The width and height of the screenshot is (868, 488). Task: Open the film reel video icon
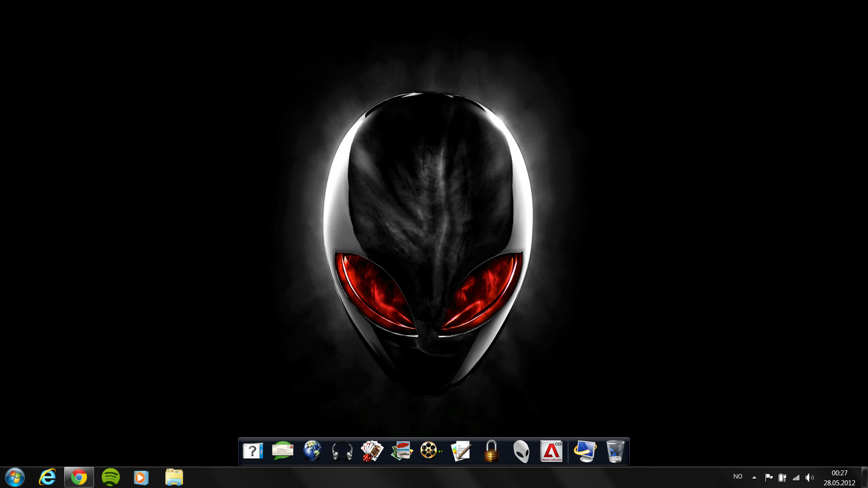tap(431, 450)
